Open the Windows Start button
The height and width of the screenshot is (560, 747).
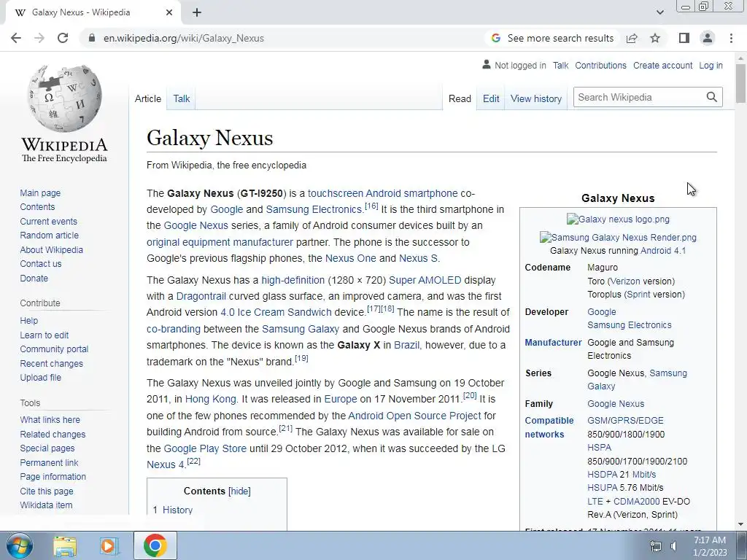(19, 545)
